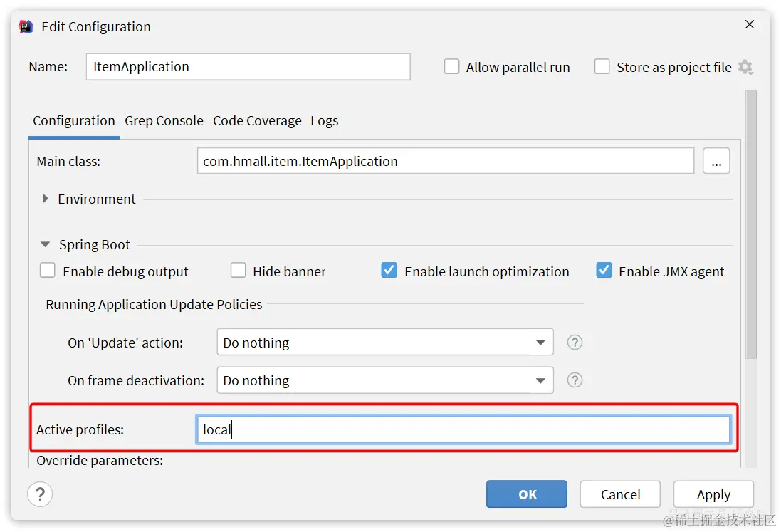Enable debug output checkbox
This screenshot has height=532, width=781.
click(x=47, y=271)
